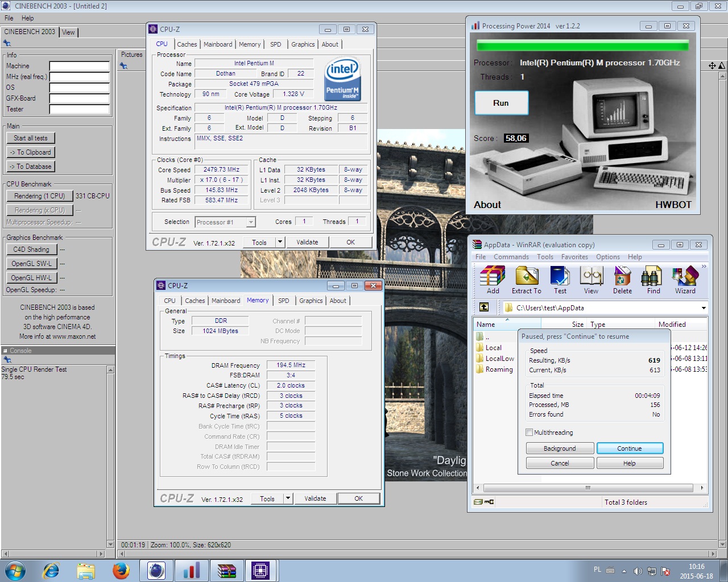Image resolution: width=728 pixels, height=582 pixels.
Task: Cancel the WinRAR benchmark
Action: [560, 463]
